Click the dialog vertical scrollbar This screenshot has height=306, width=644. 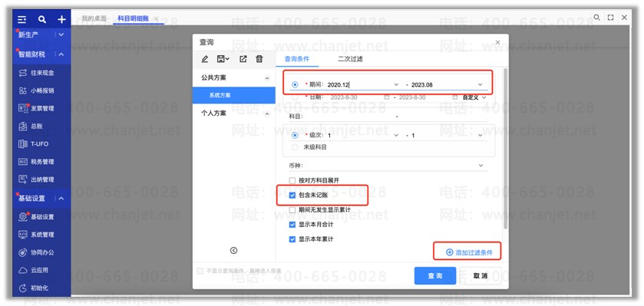506,148
